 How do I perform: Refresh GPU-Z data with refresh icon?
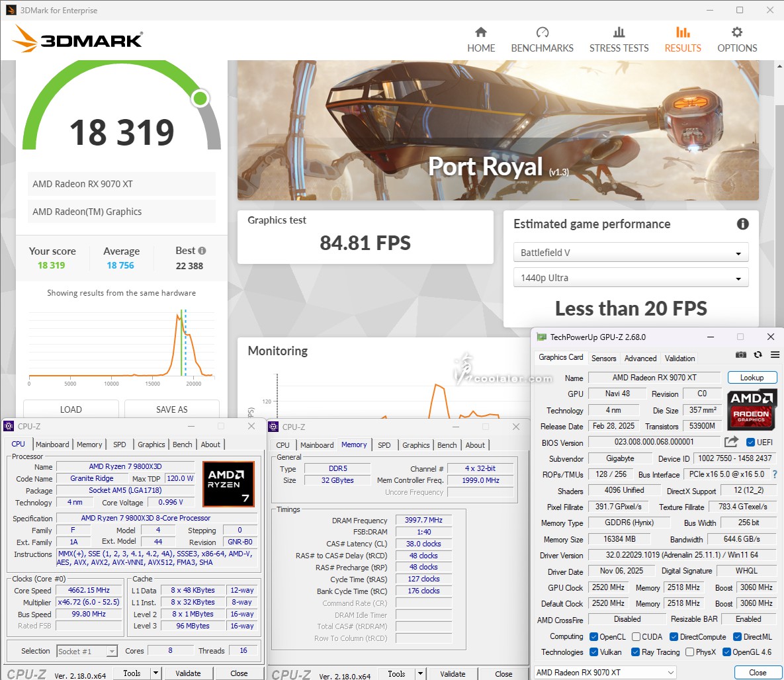[x=758, y=355]
